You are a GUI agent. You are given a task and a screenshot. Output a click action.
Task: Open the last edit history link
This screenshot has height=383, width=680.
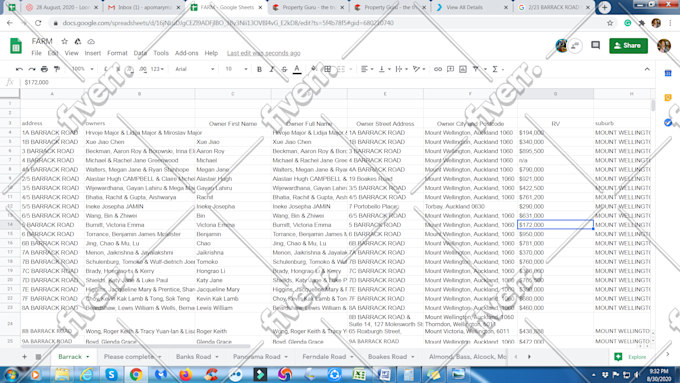tap(263, 53)
